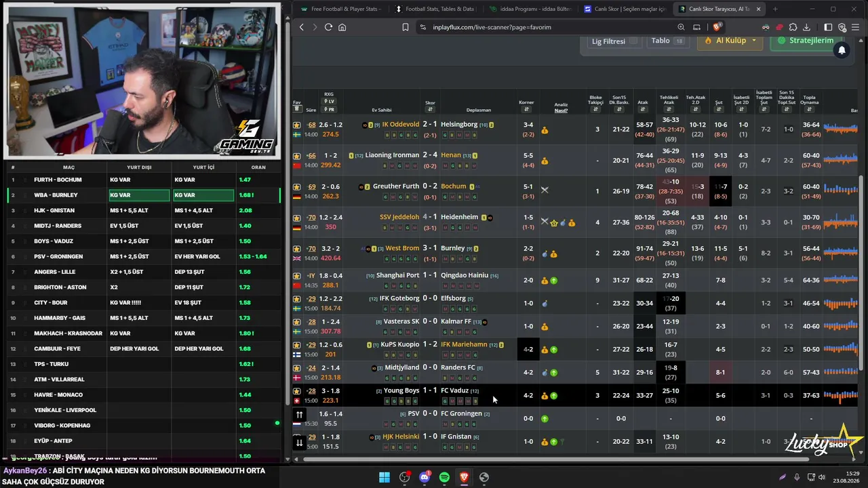The image size is (868, 488).
Task: Click the scroll-to-top double arrow button
Action: coord(299,415)
